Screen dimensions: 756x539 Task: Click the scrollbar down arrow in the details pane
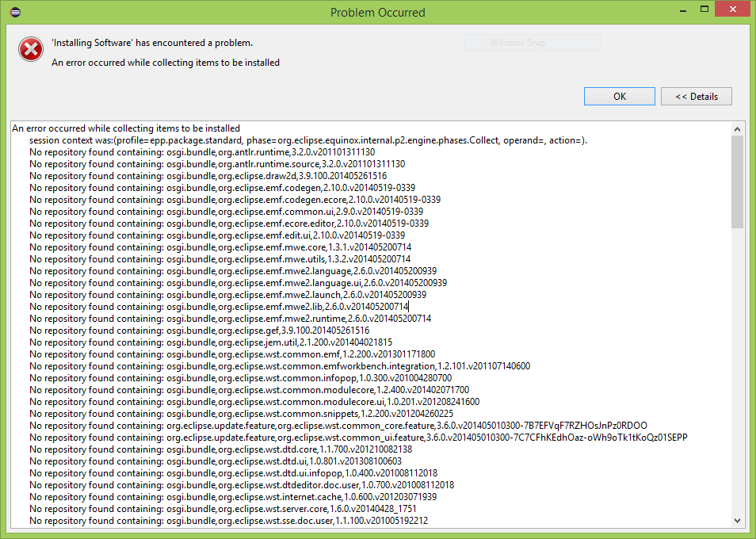(737, 520)
